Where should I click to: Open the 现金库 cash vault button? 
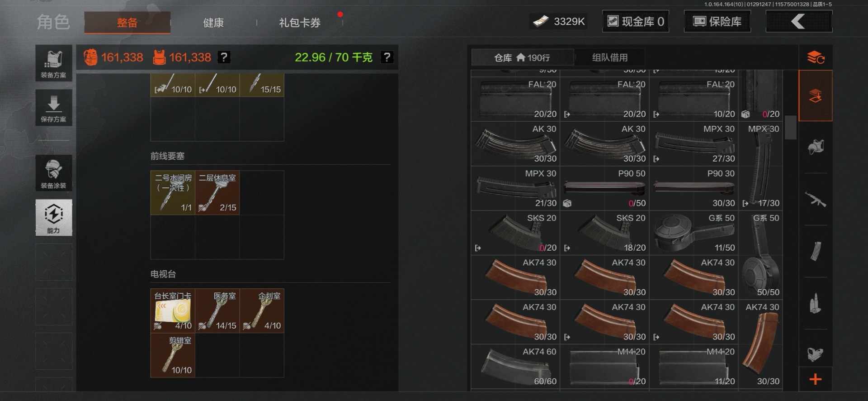pos(636,21)
